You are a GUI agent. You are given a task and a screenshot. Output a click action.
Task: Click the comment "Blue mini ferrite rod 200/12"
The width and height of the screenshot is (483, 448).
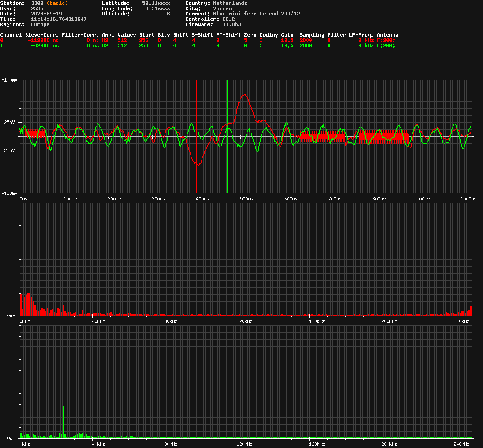pyautogui.click(x=256, y=14)
